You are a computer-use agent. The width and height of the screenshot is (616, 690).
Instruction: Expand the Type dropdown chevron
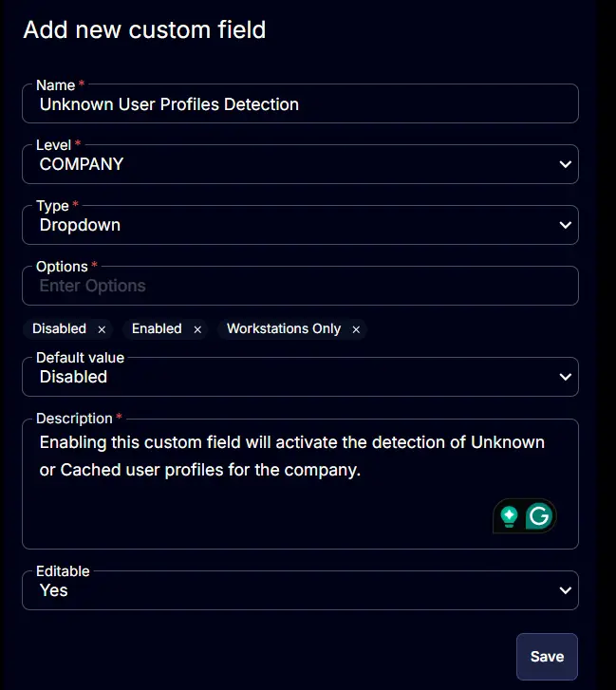click(x=566, y=225)
